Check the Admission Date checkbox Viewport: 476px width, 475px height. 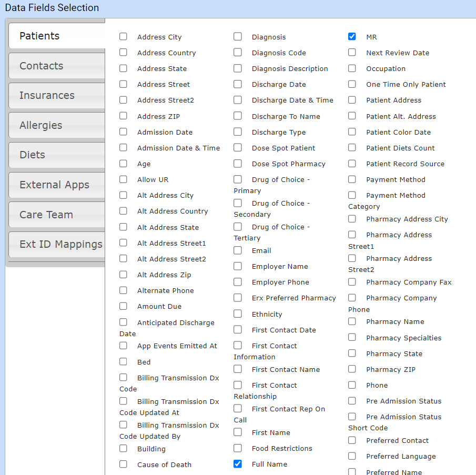click(x=123, y=132)
